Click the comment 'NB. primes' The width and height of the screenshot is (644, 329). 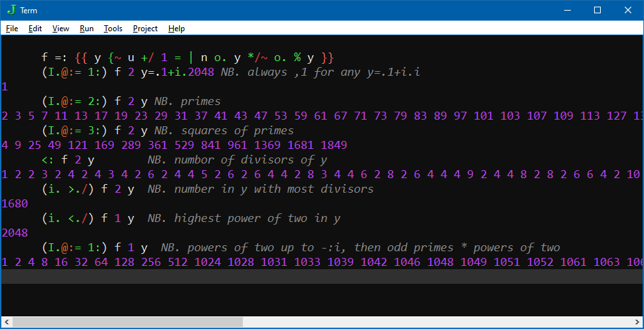click(x=188, y=101)
